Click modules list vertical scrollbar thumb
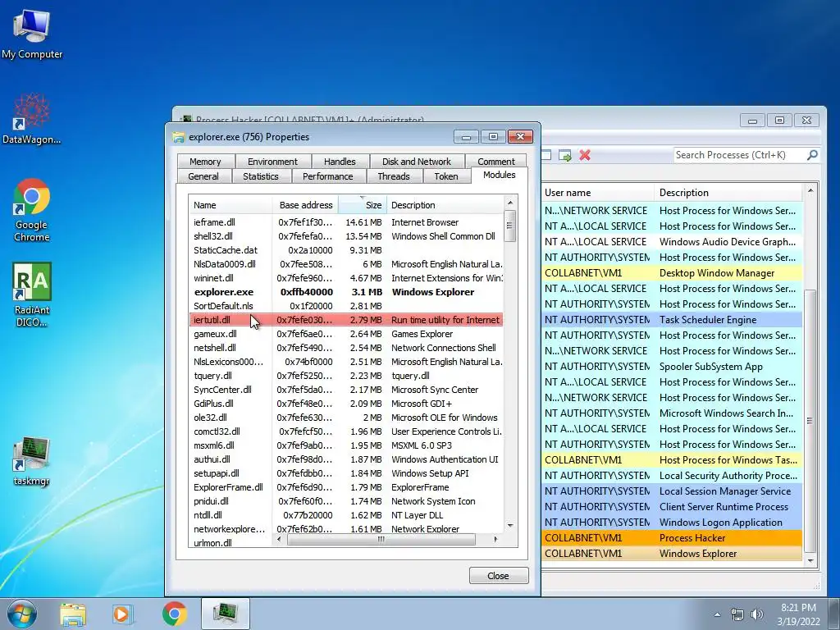 click(510, 225)
